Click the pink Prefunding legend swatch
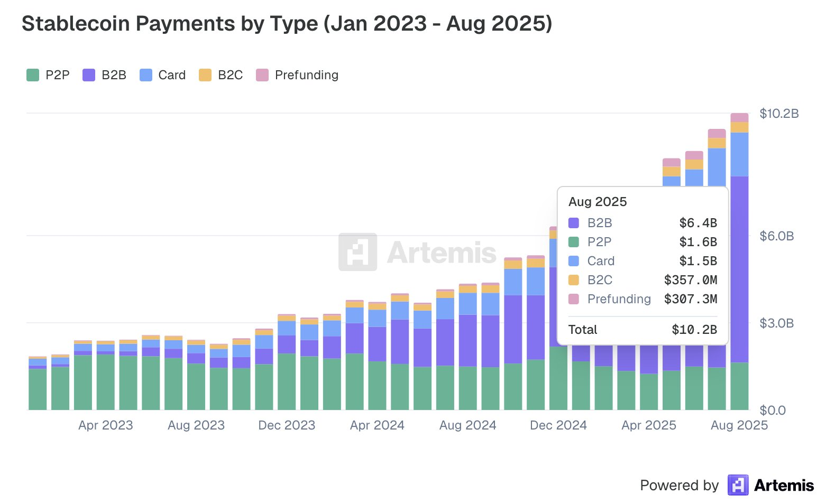The image size is (826, 504). coord(261,75)
